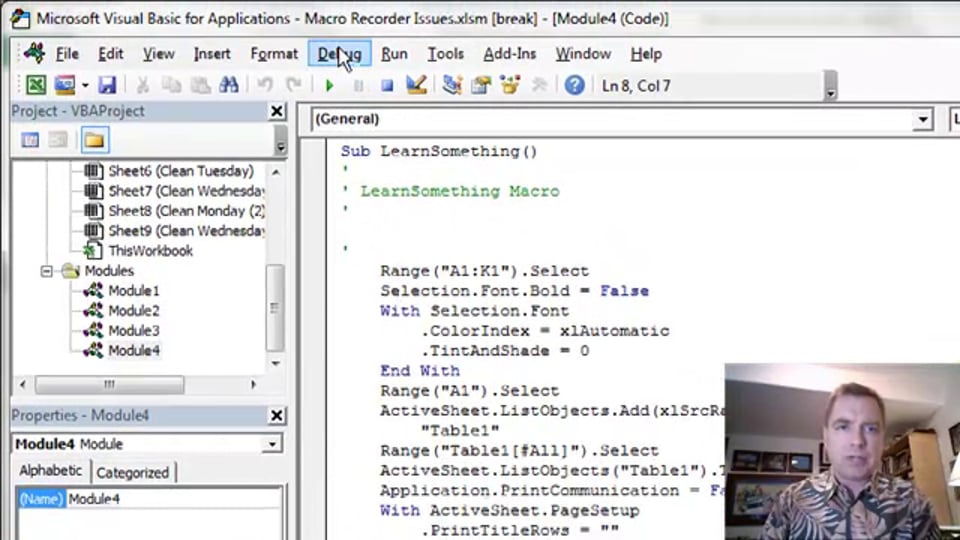
Task: Close the Properties - Module4 pane
Action: pyautogui.click(x=277, y=415)
